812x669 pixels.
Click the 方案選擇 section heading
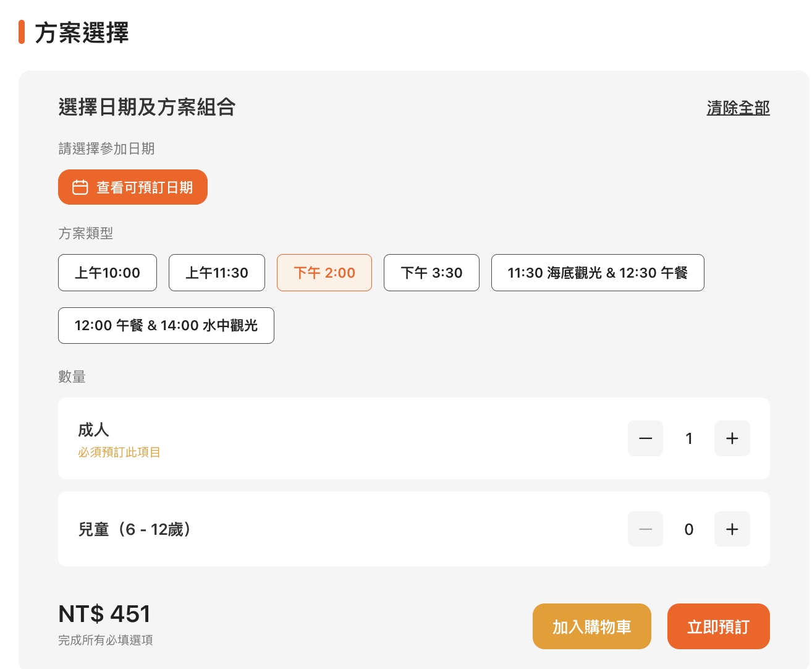(x=82, y=33)
